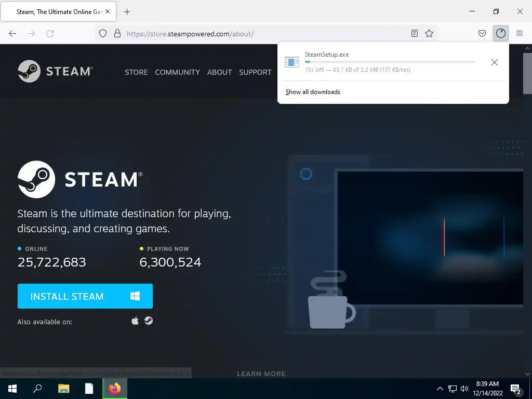
Task: Click the page vertical scrollbar thumb
Action: (528, 73)
